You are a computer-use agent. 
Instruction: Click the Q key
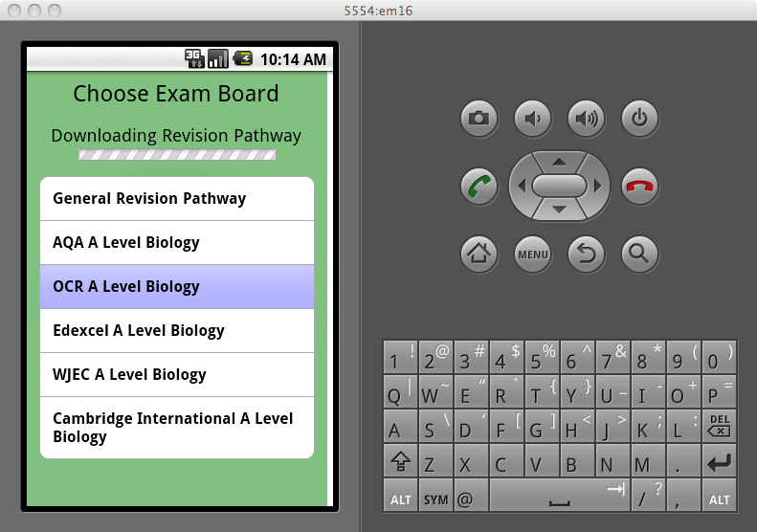401,391
